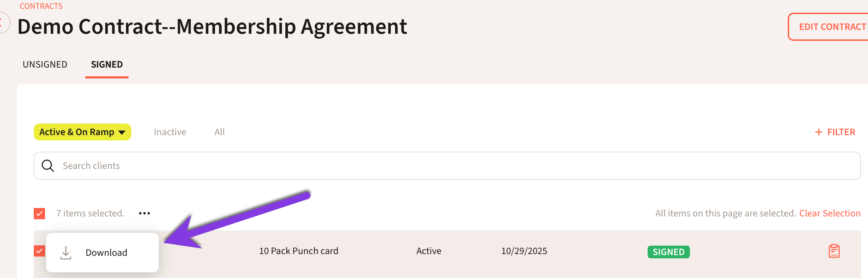Viewport: 868px width, 278px height.
Task: Show All clients filter
Action: point(220,132)
